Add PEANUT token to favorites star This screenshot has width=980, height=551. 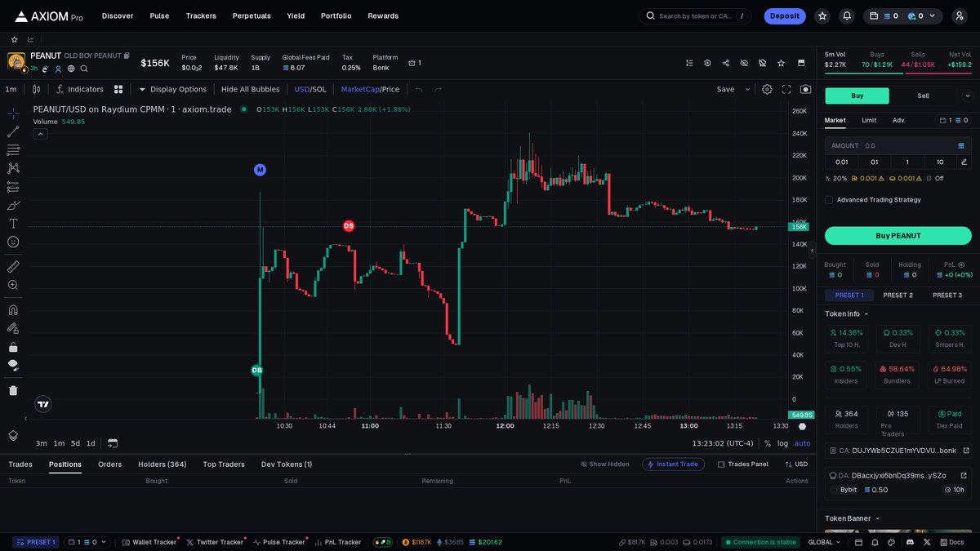point(781,63)
